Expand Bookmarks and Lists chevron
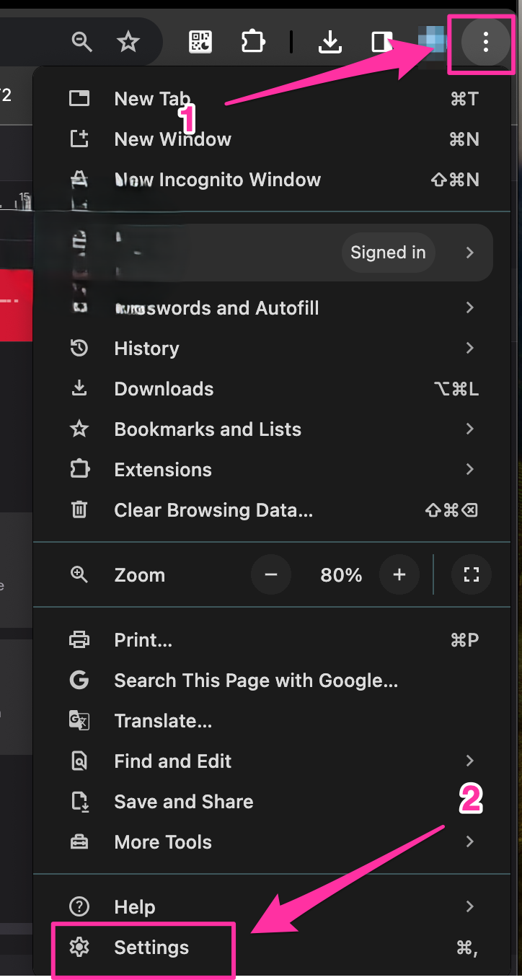 point(470,429)
